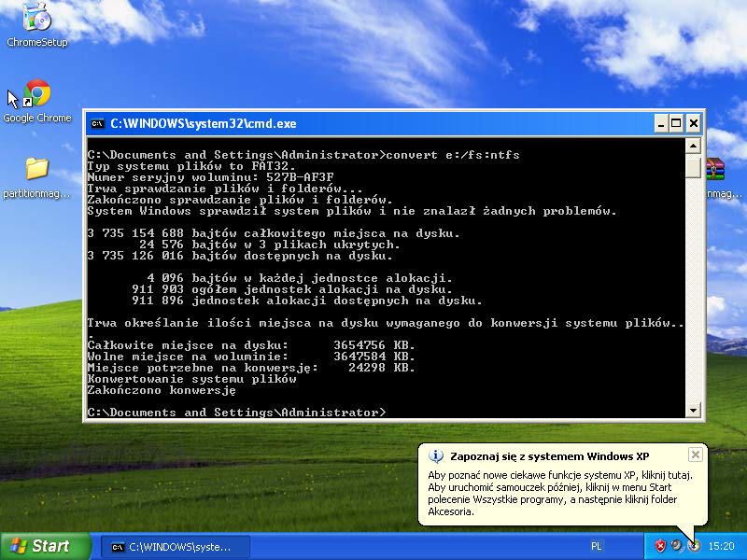Select the partitionmag folder on the desktop
Image resolution: width=747 pixels, height=560 pixels.
point(36,170)
